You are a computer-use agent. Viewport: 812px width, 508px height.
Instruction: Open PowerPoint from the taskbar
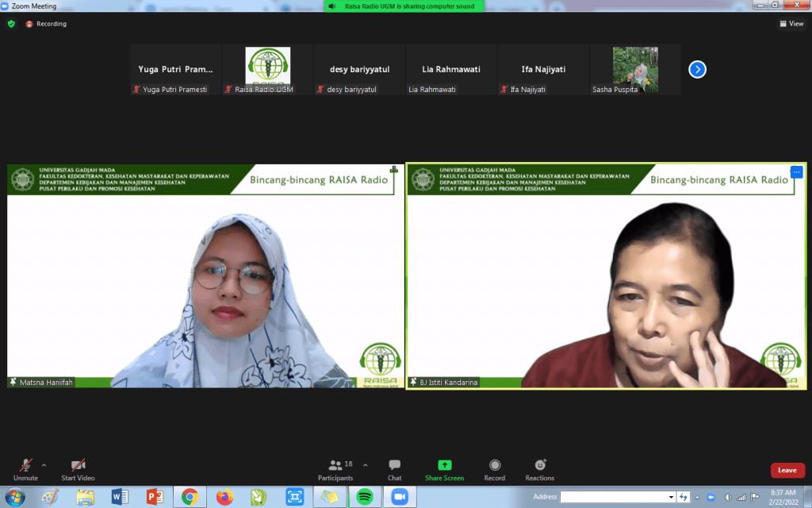[x=155, y=497]
